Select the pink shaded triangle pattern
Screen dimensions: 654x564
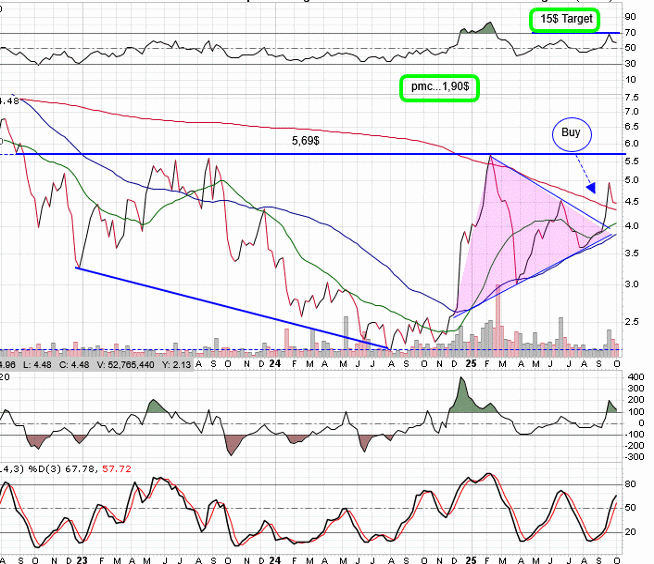pos(500,230)
